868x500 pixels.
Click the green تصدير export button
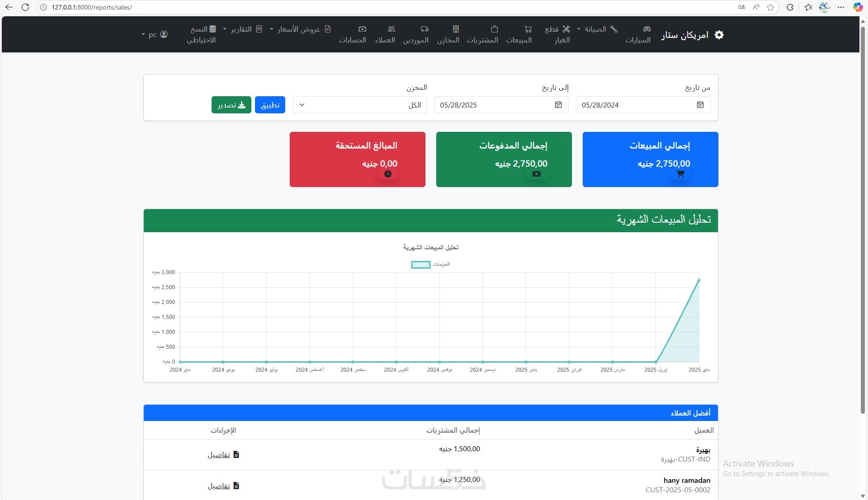tap(231, 105)
